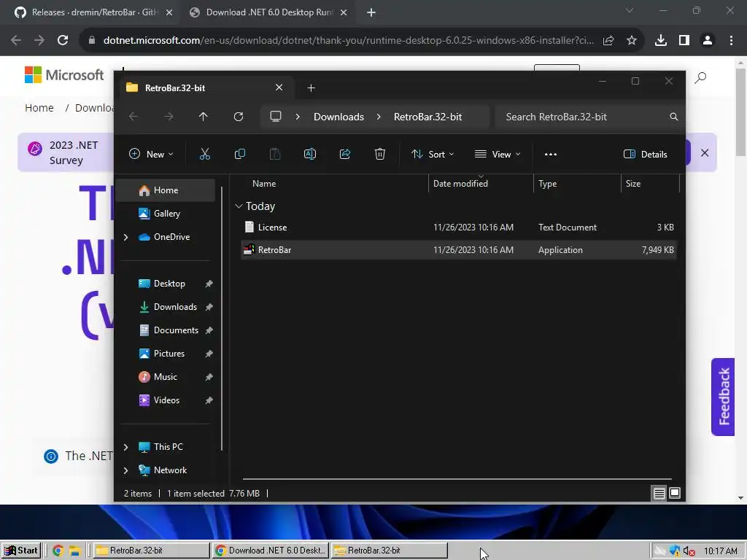
Task: Click the Cut scissors icon in Explorer toolbar
Action: (x=204, y=155)
